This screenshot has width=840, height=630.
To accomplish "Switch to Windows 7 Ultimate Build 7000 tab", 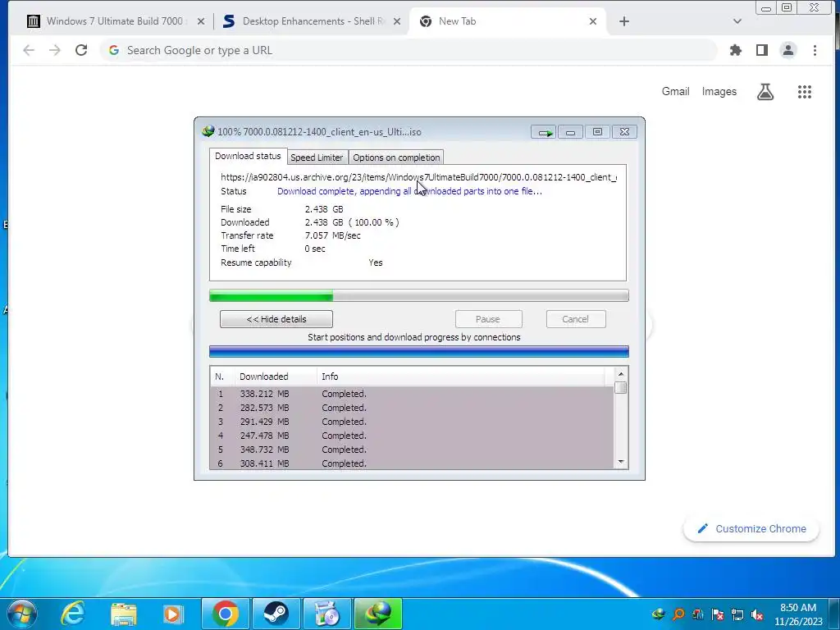I will coord(114,21).
